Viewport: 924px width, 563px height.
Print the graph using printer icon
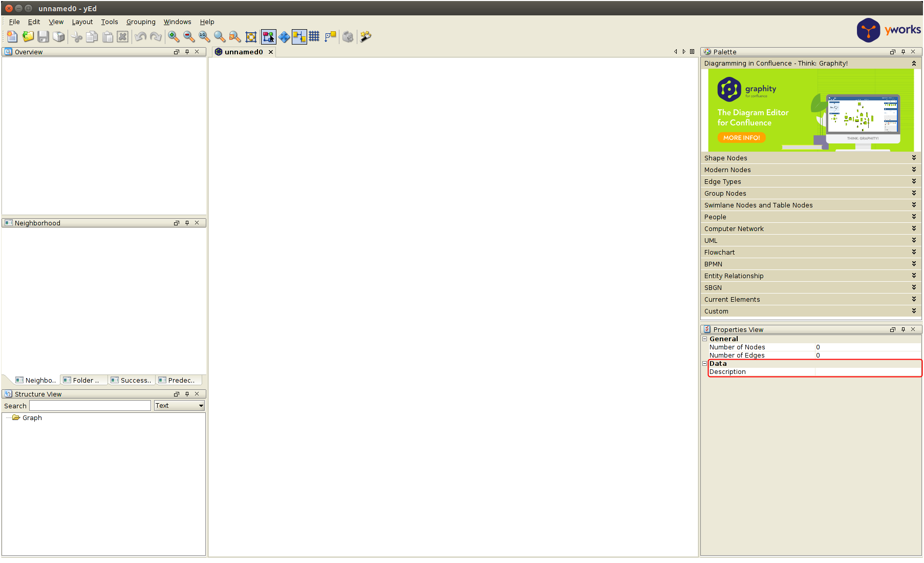click(59, 36)
